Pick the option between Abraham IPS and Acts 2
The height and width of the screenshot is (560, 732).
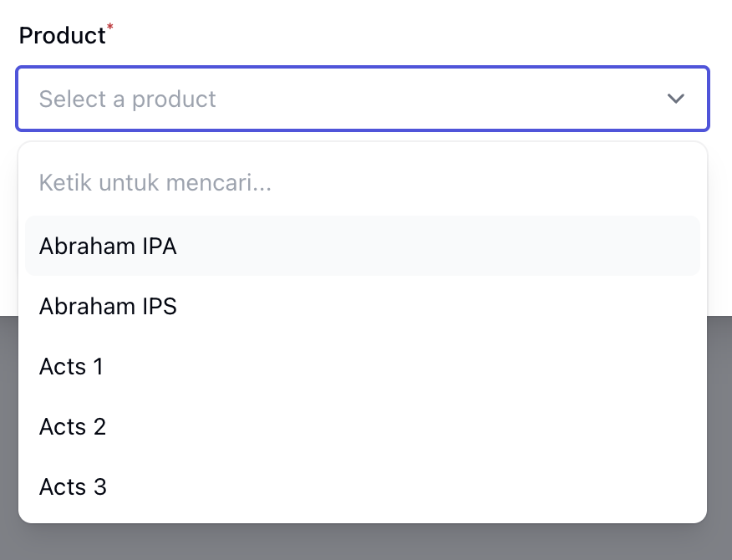[362, 366]
